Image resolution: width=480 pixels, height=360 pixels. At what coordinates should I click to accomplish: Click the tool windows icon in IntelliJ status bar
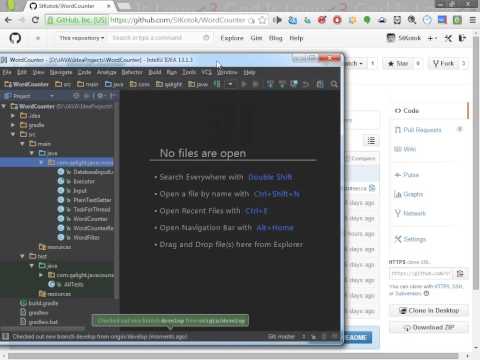[x=5, y=337]
